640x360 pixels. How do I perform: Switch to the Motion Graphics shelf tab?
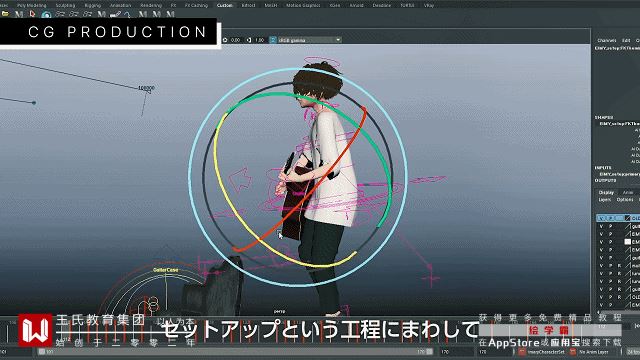303,5
